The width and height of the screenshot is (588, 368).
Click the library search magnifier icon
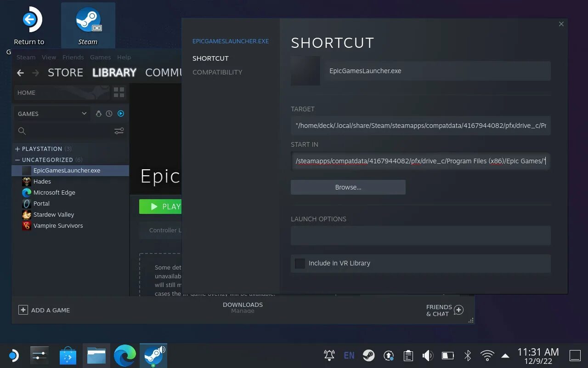click(x=22, y=131)
